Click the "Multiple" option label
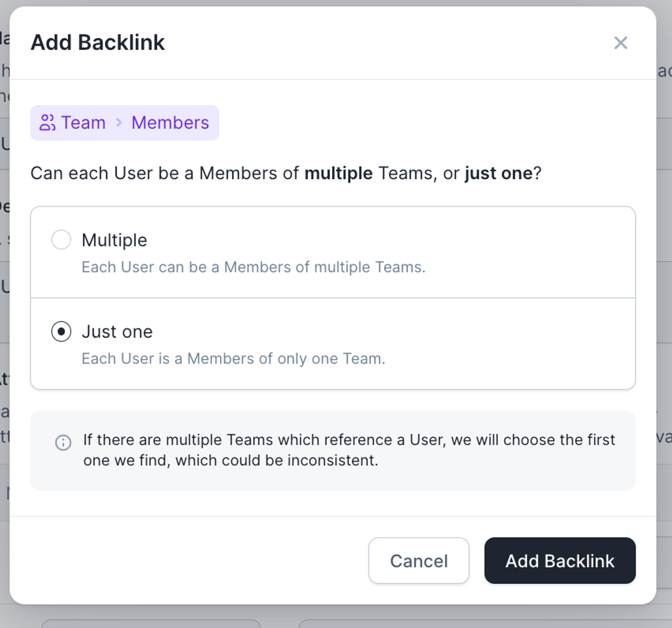The width and height of the screenshot is (672, 628). [114, 240]
